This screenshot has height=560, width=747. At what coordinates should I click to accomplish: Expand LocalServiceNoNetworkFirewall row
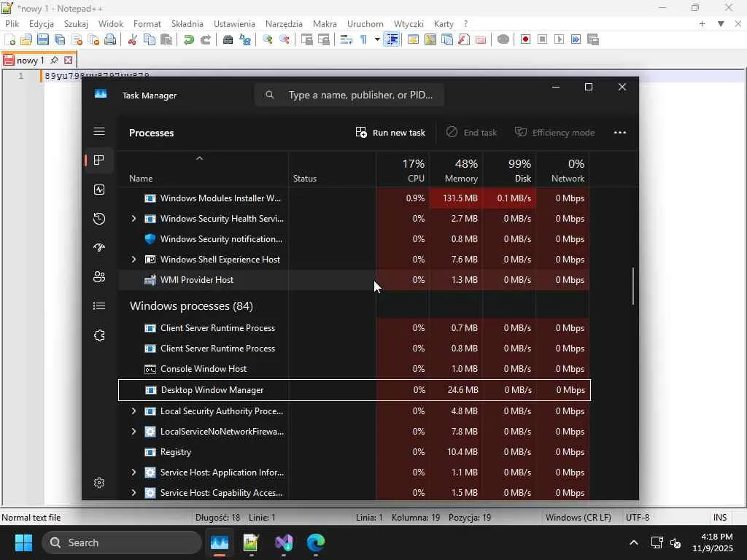pos(134,432)
